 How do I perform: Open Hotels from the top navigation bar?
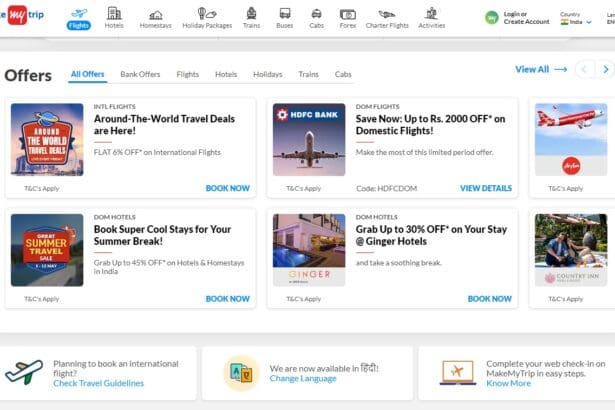[114, 18]
